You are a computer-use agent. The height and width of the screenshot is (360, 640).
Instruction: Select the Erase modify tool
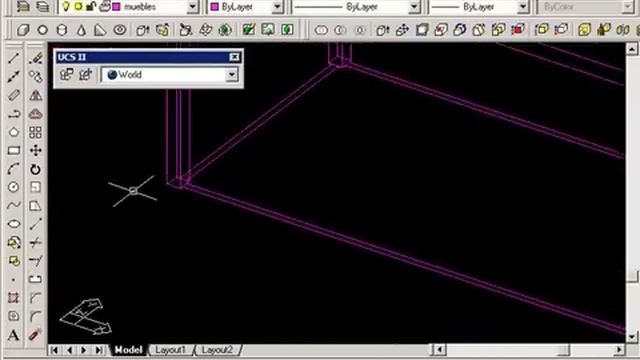tap(36, 58)
